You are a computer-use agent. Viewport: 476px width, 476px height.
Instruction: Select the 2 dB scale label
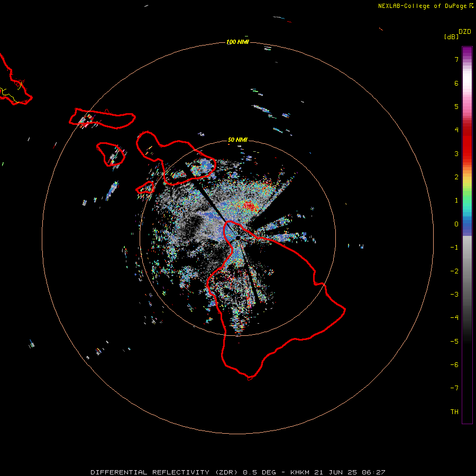pos(456,177)
